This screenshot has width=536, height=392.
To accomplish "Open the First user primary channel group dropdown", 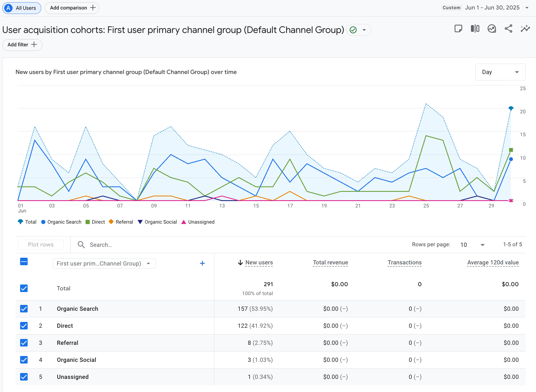I will point(104,264).
